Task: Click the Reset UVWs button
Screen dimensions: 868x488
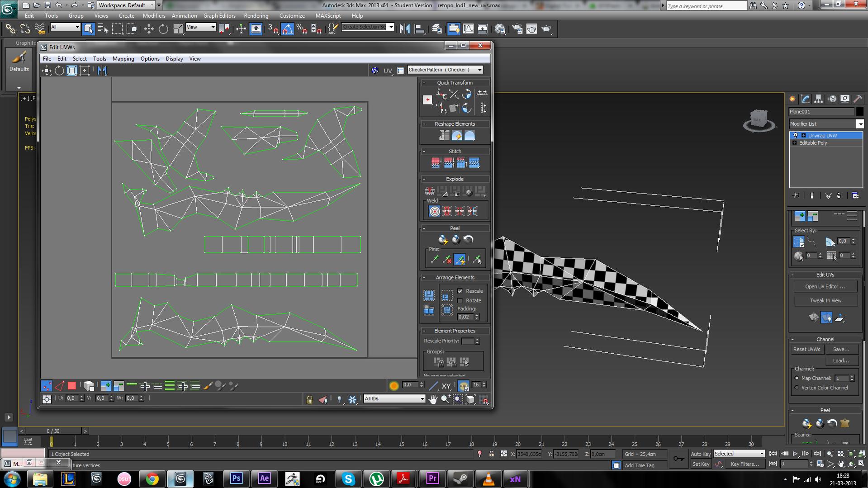Action: tap(806, 349)
